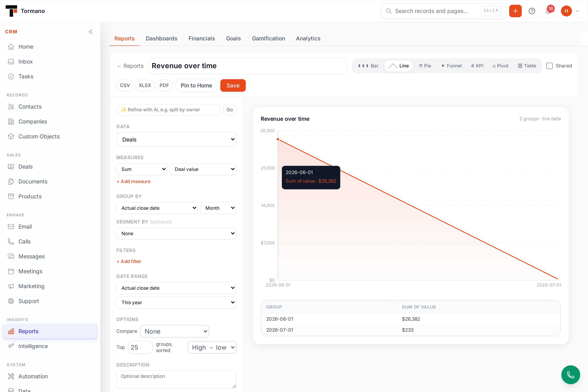The image size is (588, 392).
Task: Switch chart type to Table
Action: point(527,66)
